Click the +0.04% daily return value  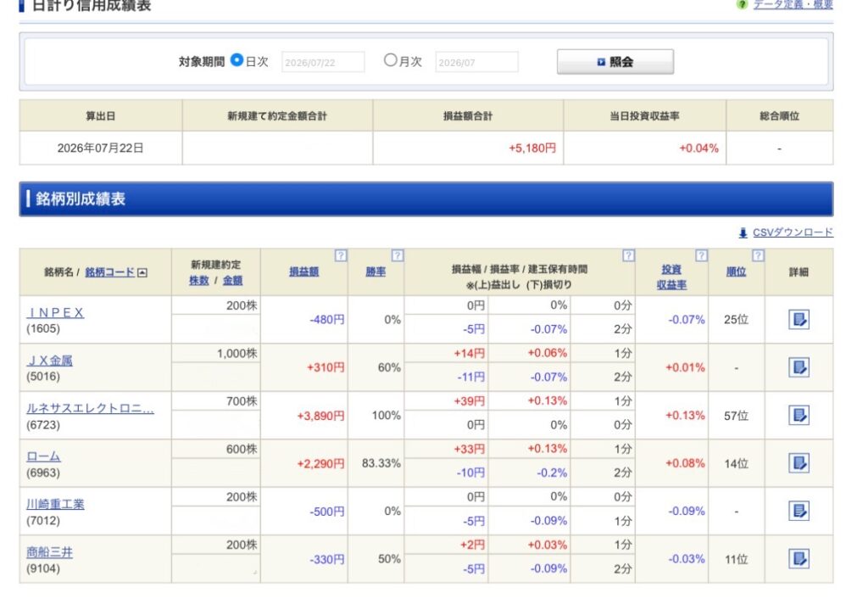click(698, 148)
